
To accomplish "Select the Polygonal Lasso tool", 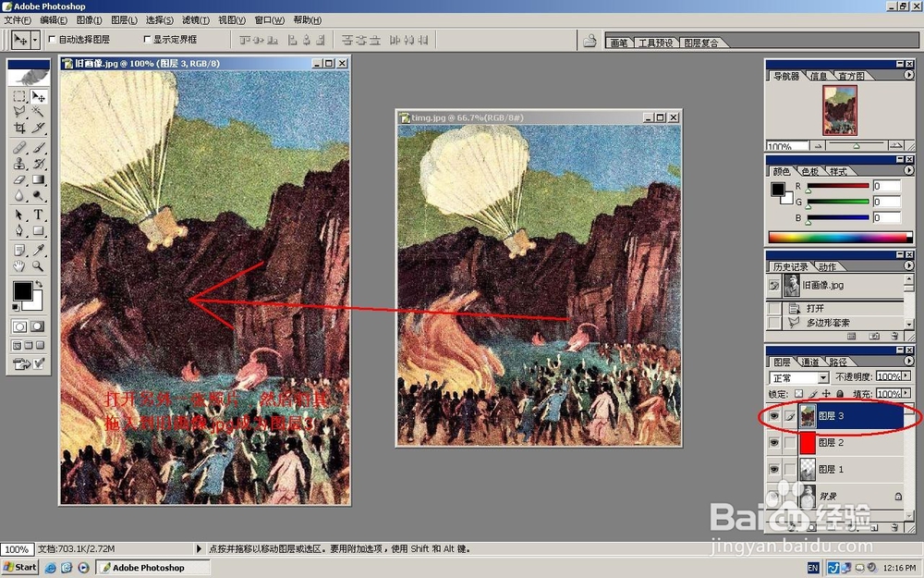I will tap(18, 112).
